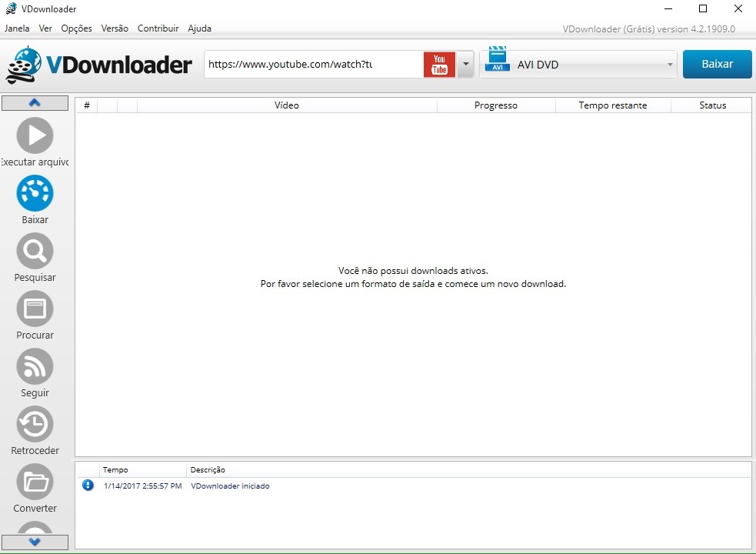Open the Ajuda menu

tap(200, 28)
